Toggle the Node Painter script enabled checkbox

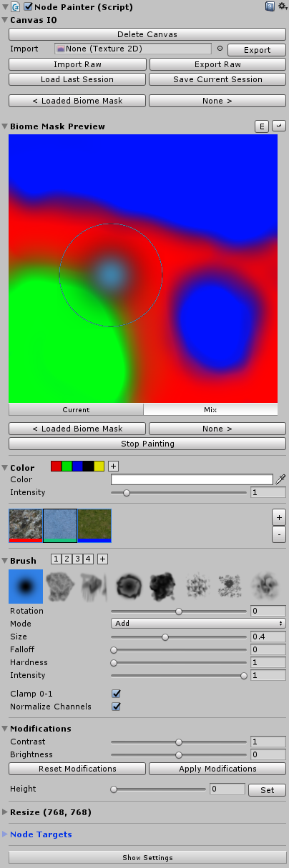(29, 6)
